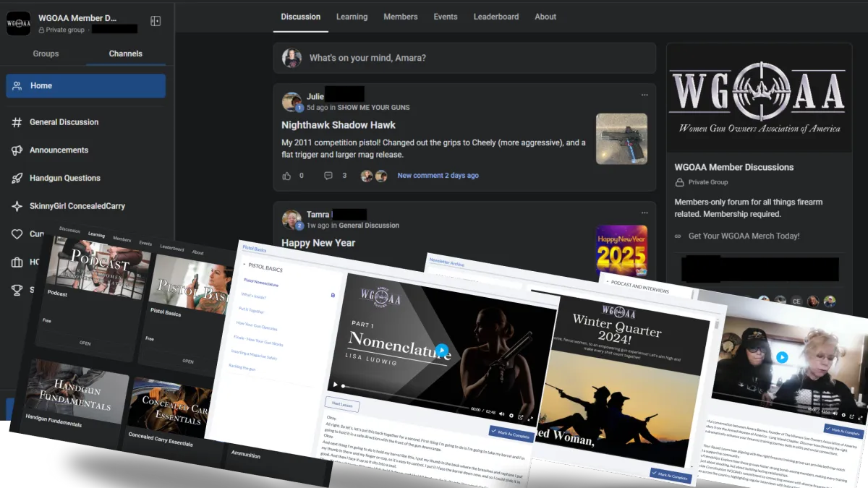
Task: Click the WGOAA group logo avatar
Action: [x=18, y=23]
